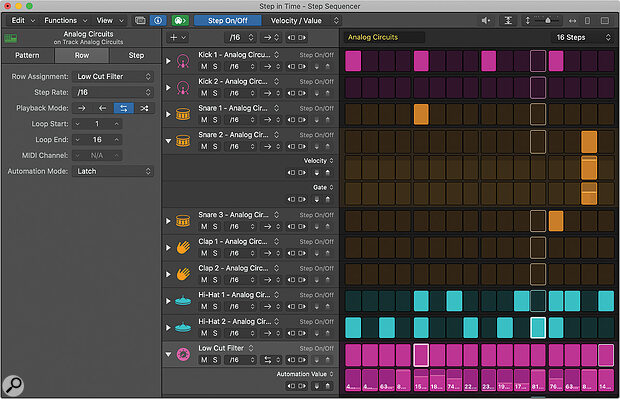Click the Hi-Hat 2 row cymbal icon
This screenshot has width=620, height=399.
[183, 327]
